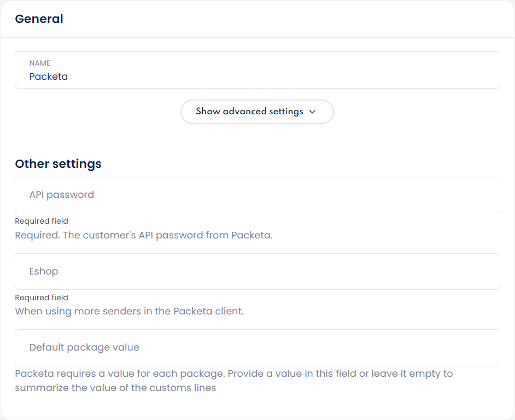Click the "Packeta requires a value" help text

point(233,374)
